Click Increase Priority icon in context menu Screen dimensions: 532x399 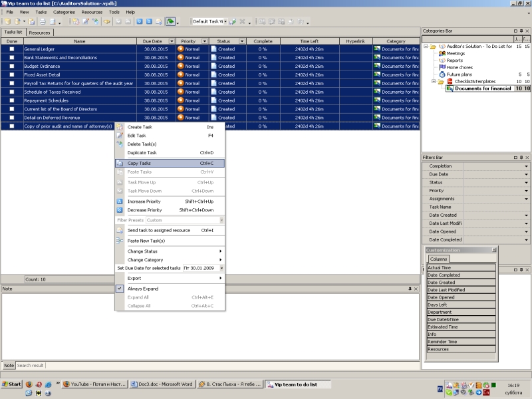(x=120, y=201)
